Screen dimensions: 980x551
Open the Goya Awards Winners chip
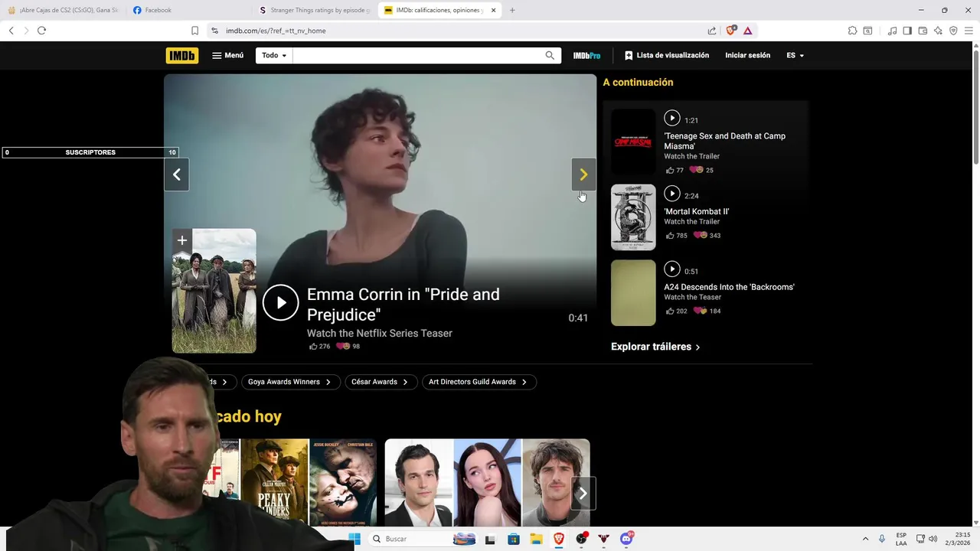[289, 382]
